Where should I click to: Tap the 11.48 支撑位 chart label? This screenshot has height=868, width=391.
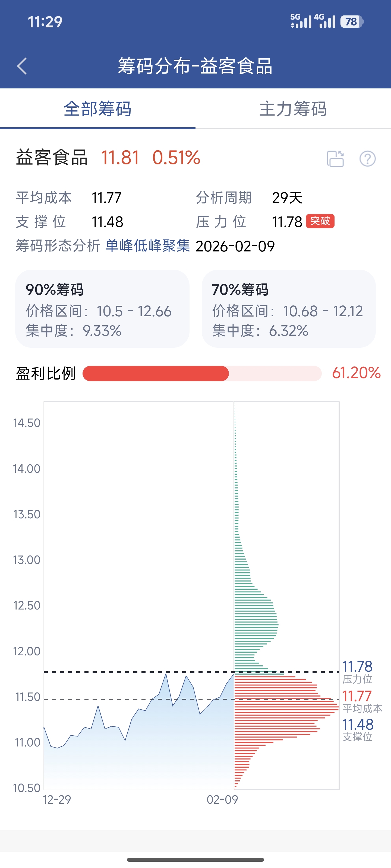coord(358,729)
